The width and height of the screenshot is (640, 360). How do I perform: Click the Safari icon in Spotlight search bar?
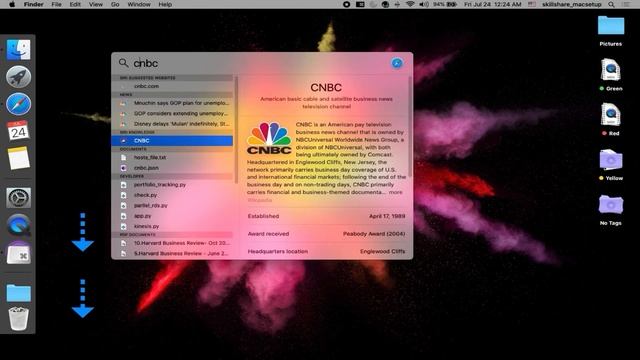coord(397,63)
